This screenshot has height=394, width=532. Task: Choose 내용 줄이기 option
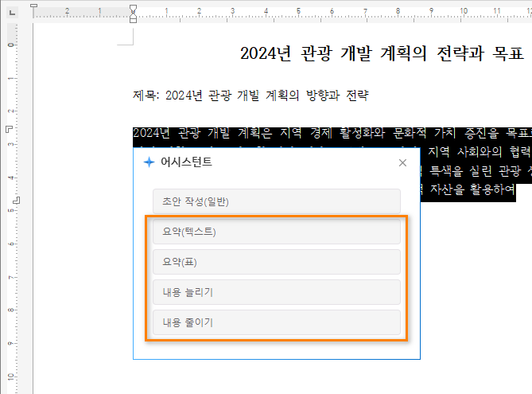[x=277, y=322]
